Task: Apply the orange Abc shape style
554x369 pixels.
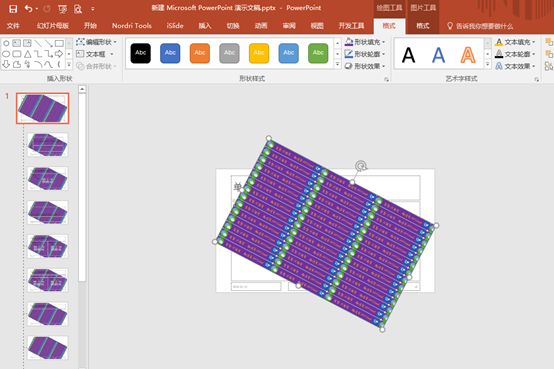Action: pos(200,53)
